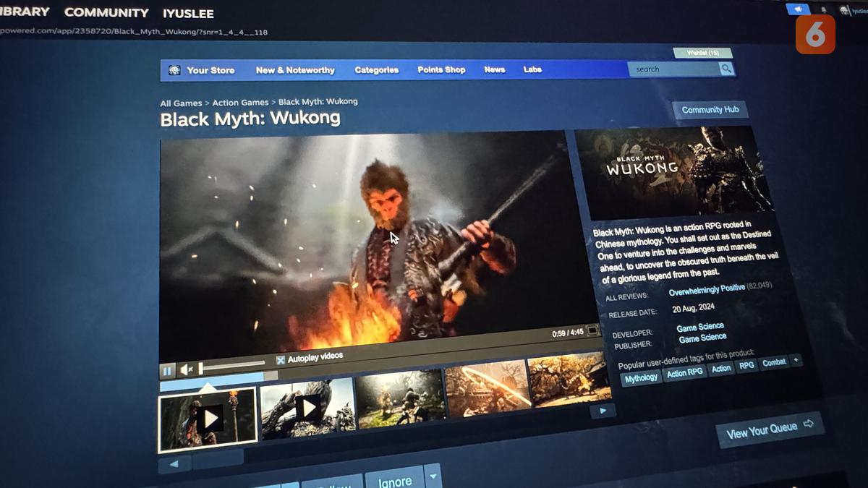This screenshot has height=488, width=868.
Task: Expand the Ignore dropdown arrow
Action: [x=433, y=476]
